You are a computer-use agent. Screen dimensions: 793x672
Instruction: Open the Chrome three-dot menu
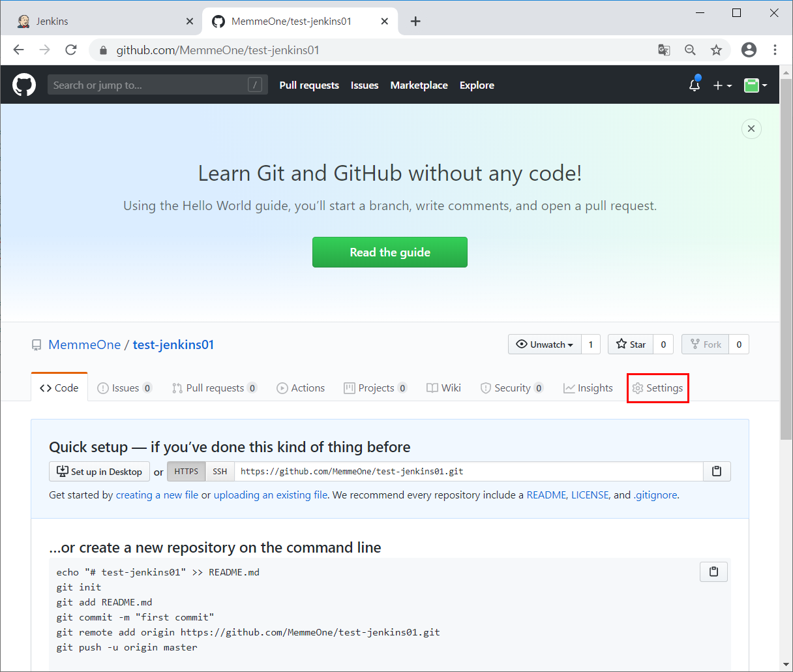pos(775,50)
